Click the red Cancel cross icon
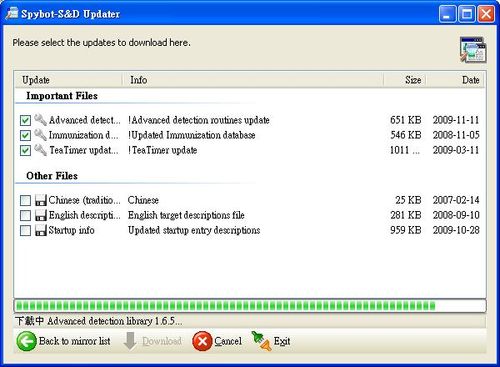500x367 pixels. (x=202, y=341)
